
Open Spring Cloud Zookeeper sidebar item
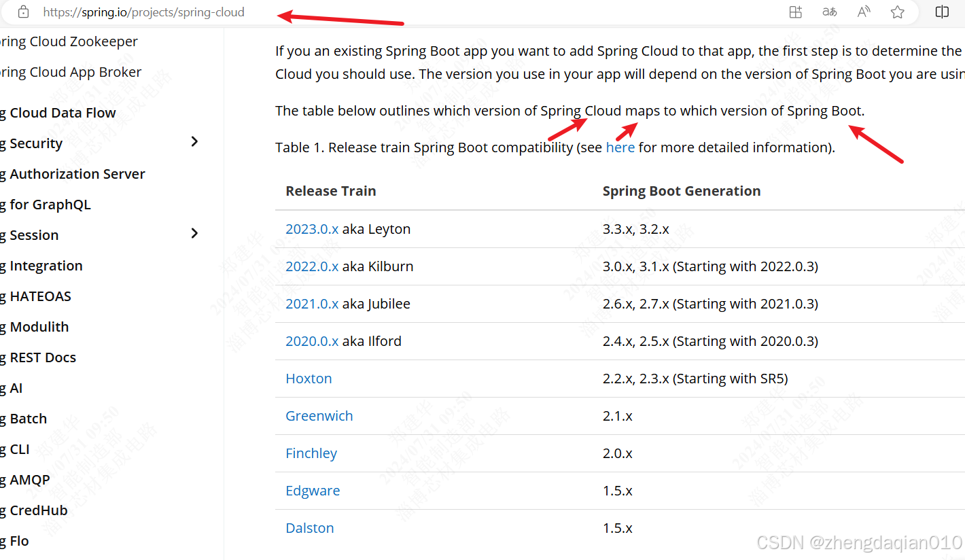[69, 41]
